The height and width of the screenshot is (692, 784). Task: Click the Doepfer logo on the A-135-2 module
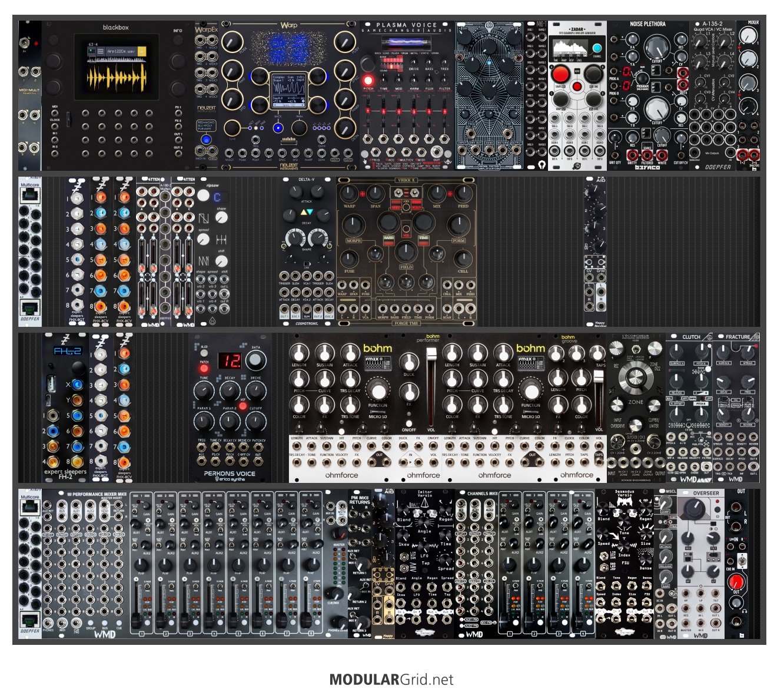point(717,167)
